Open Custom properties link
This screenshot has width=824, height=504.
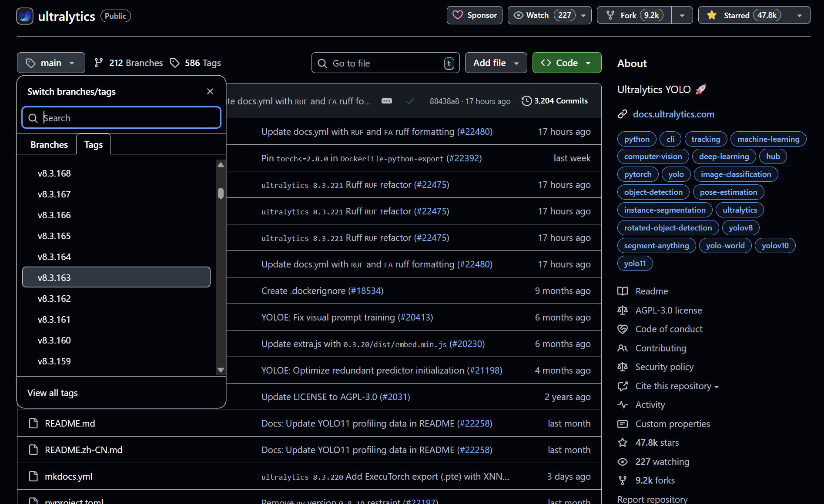[x=664, y=424]
